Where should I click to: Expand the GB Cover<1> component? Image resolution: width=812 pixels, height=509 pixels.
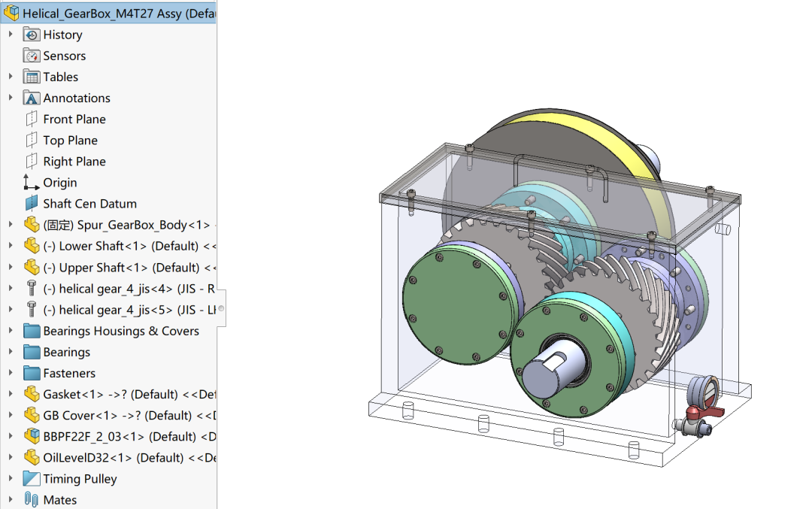point(11,415)
